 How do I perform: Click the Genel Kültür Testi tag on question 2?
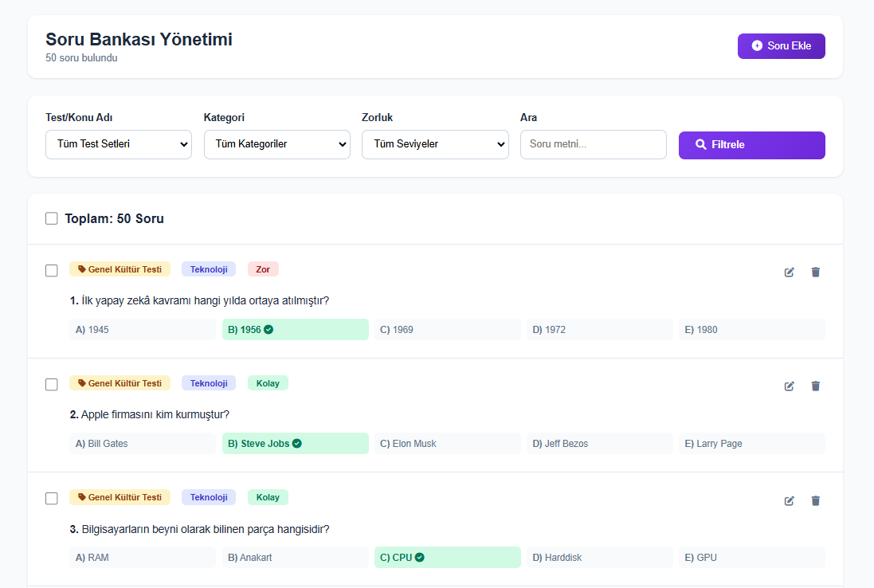click(x=120, y=383)
